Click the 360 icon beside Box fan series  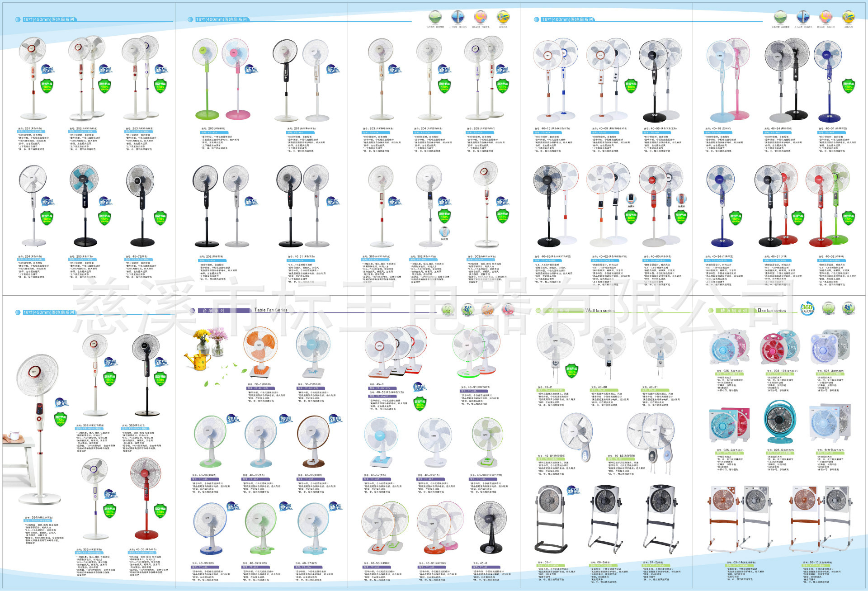[x=807, y=308]
